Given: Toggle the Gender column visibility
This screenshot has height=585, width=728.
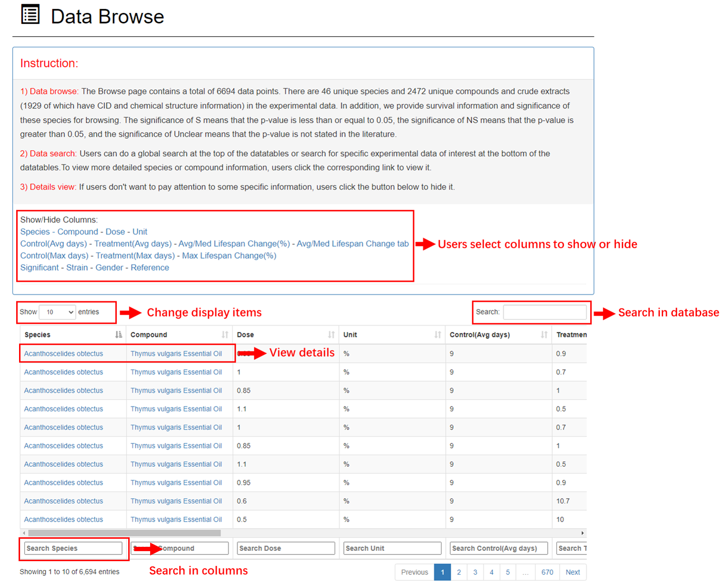Looking at the screenshot, I should tap(109, 267).
